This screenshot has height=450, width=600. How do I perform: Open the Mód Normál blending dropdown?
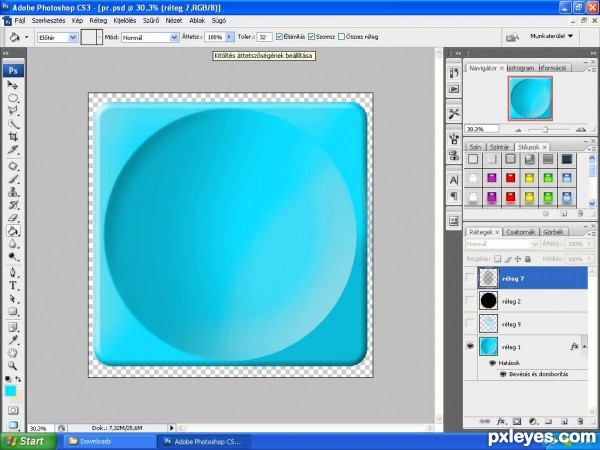pos(174,38)
